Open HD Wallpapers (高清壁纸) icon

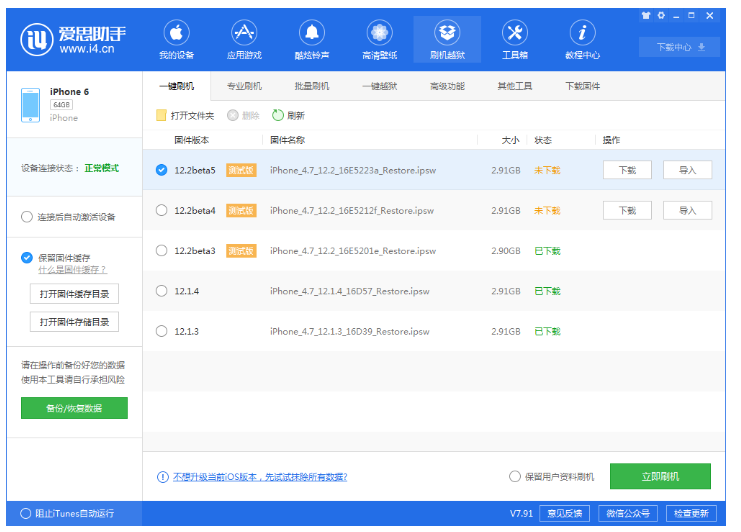[379, 33]
